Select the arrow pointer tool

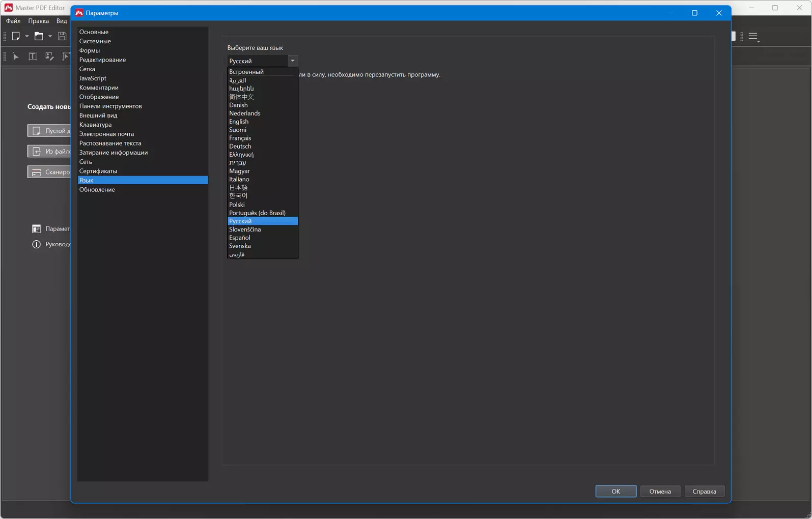pos(16,56)
